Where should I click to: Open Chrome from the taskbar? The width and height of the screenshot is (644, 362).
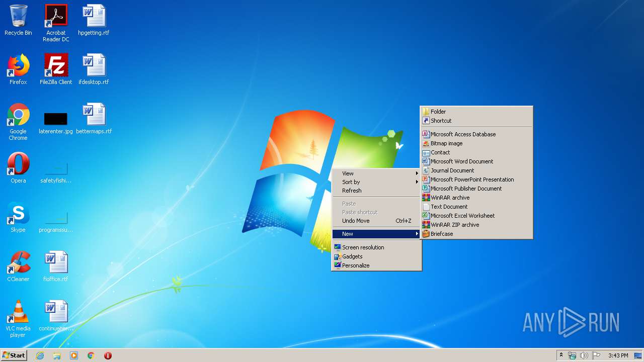tap(91, 355)
